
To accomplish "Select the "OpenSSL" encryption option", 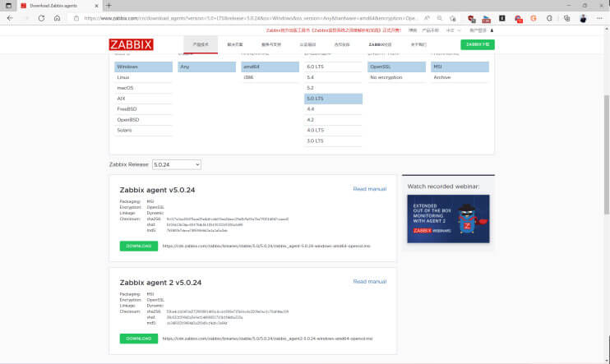I will tap(396, 67).
